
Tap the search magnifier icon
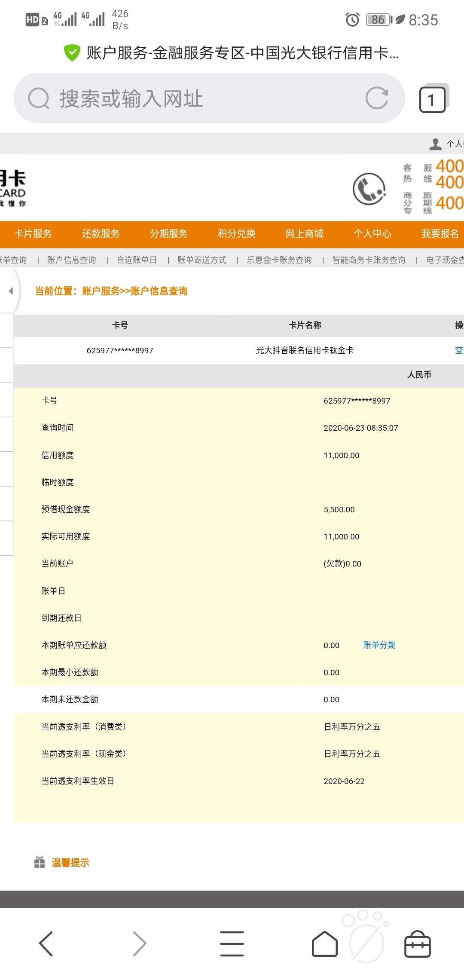39,98
